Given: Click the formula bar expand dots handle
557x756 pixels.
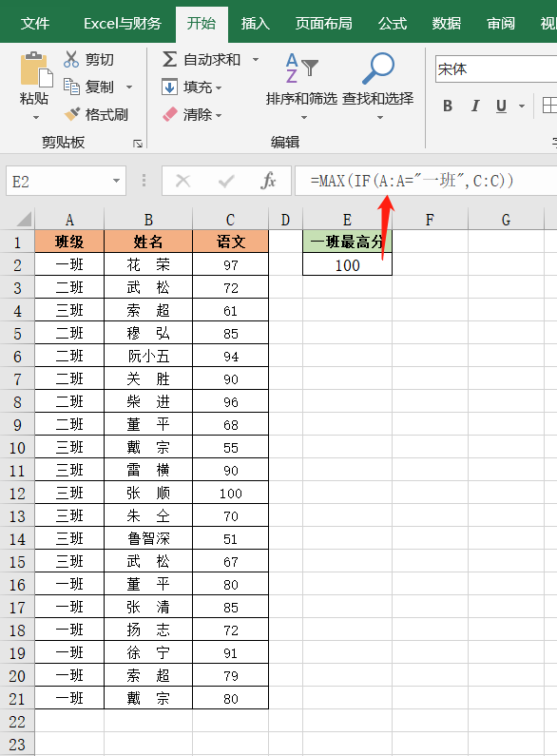Looking at the screenshot, I should tap(144, 181).
